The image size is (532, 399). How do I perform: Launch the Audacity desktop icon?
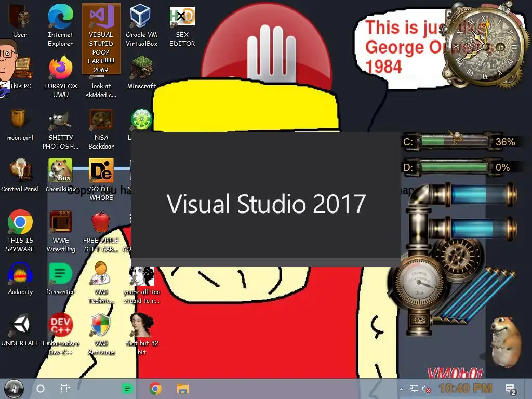point(20,278)
